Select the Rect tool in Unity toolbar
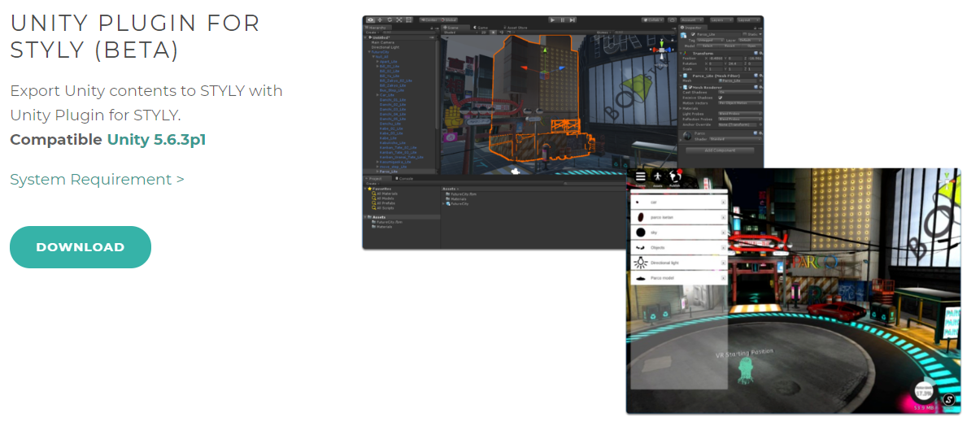Image resolution: width=980 pixels, height=435 pixels. click(408, 20)
